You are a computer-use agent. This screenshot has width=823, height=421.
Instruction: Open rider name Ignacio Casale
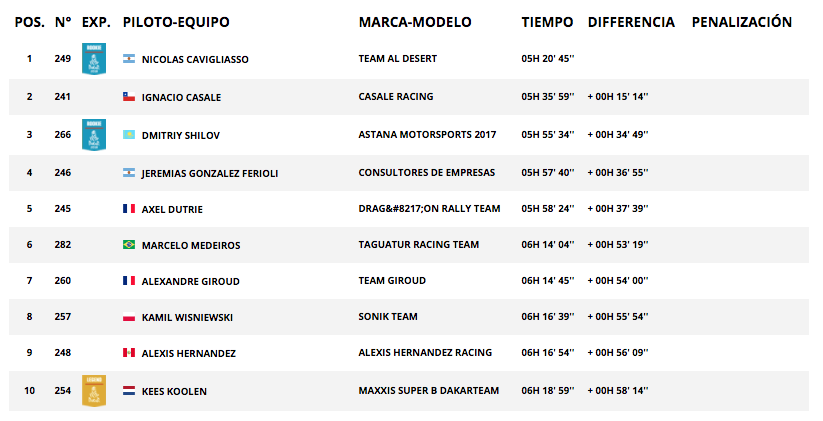182,97
